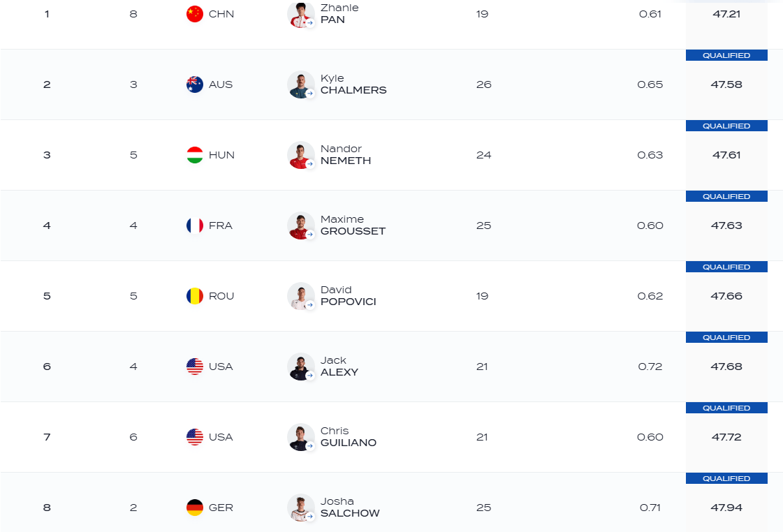Click the Romania flag icon
The image size is (783, 532).
click(195, 296)
